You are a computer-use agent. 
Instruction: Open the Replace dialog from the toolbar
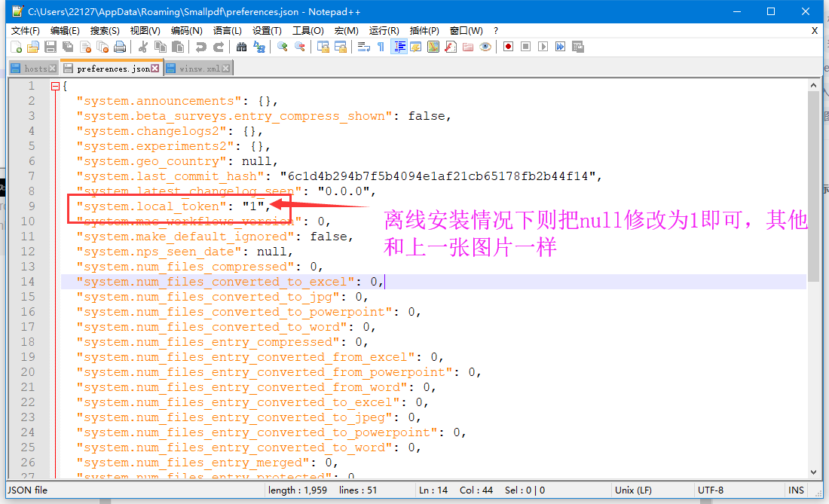(261, 47)
